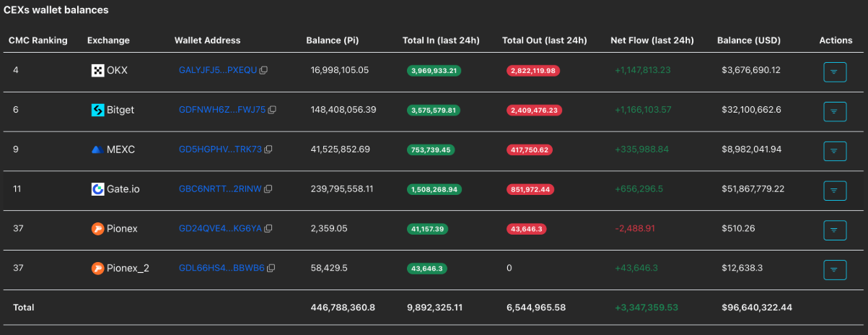Open the filter action for Bitget row
This screenshot has width=868, height=335.
pyautogui.click(x=834, y=111)
